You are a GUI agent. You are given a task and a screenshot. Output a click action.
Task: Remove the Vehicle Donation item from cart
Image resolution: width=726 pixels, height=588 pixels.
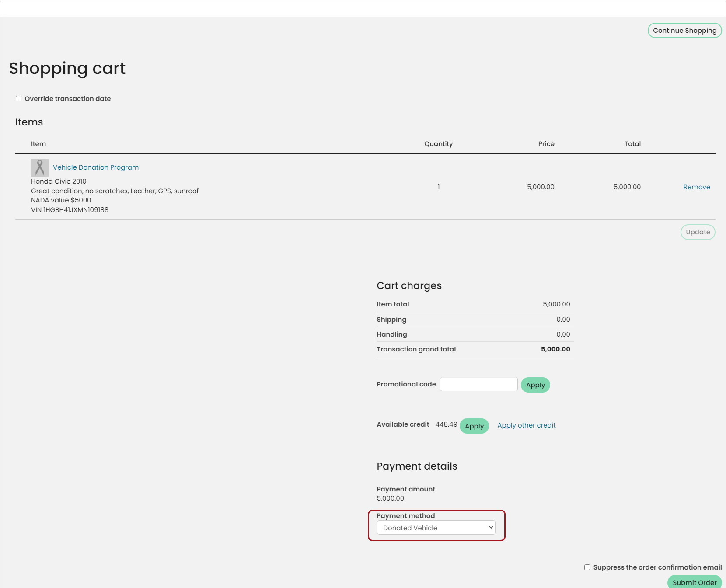click(x=697, y=187)
